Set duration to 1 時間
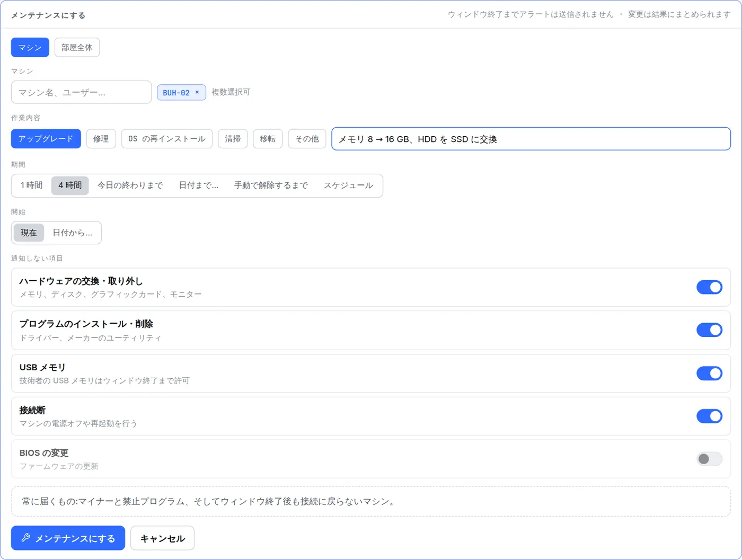The image size is (742, 560). [x=32, y=185]
